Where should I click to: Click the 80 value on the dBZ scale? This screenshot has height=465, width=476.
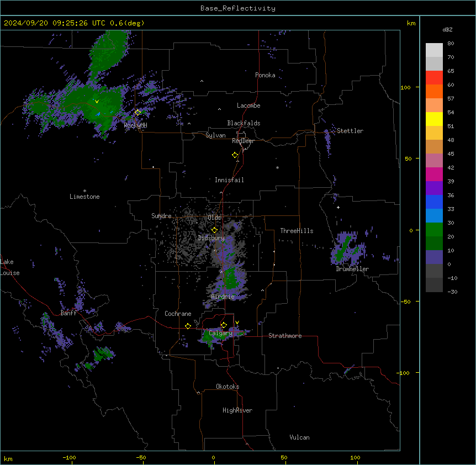point(451,44)
